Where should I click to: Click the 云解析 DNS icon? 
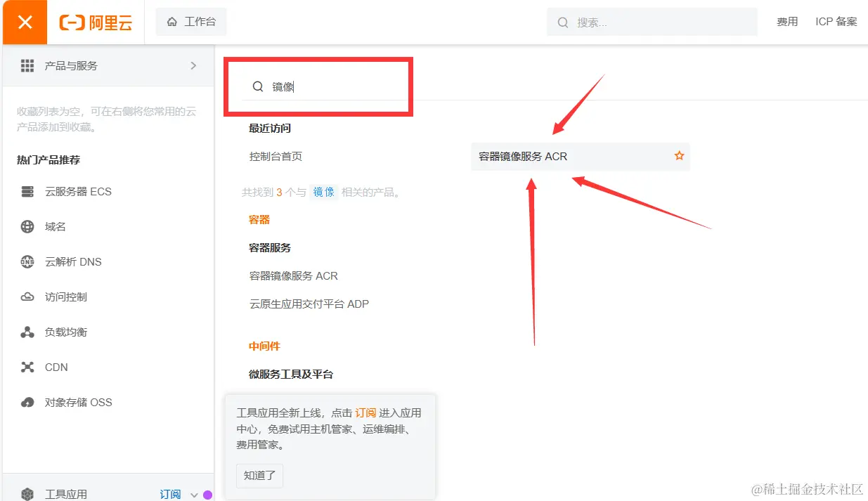pyautogui.click(x=27, y=261)
